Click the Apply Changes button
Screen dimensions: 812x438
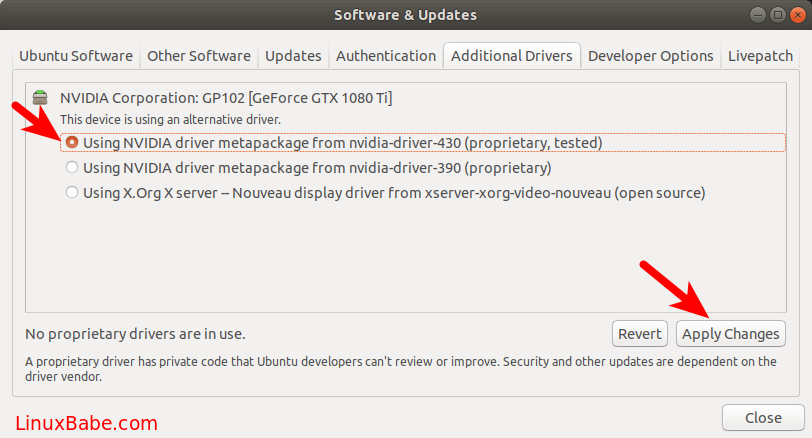click(x=730, y=334)
